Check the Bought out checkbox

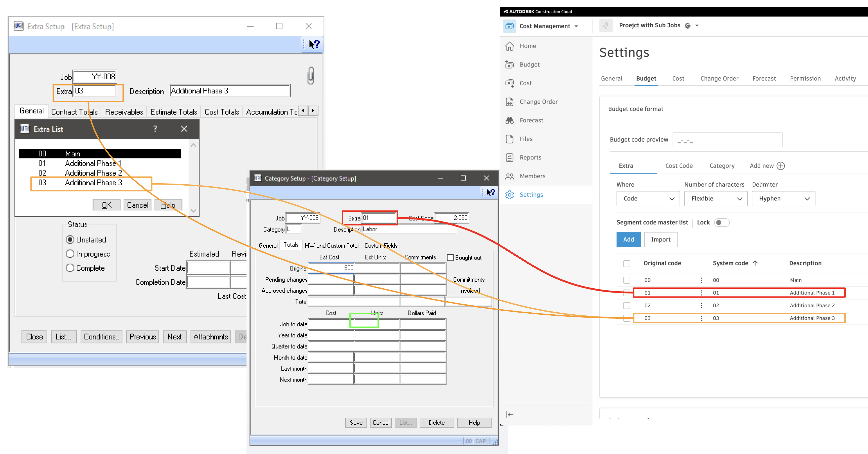(450, 258)
